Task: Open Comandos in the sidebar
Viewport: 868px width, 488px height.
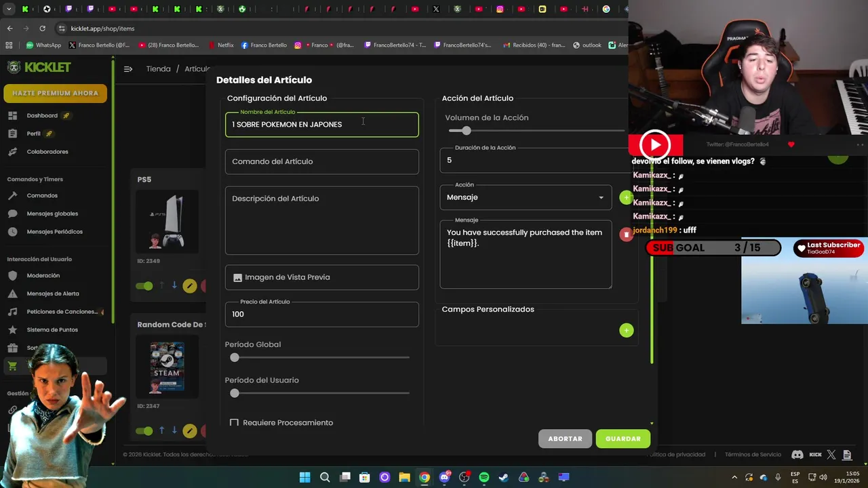Action: click(42, 195)
